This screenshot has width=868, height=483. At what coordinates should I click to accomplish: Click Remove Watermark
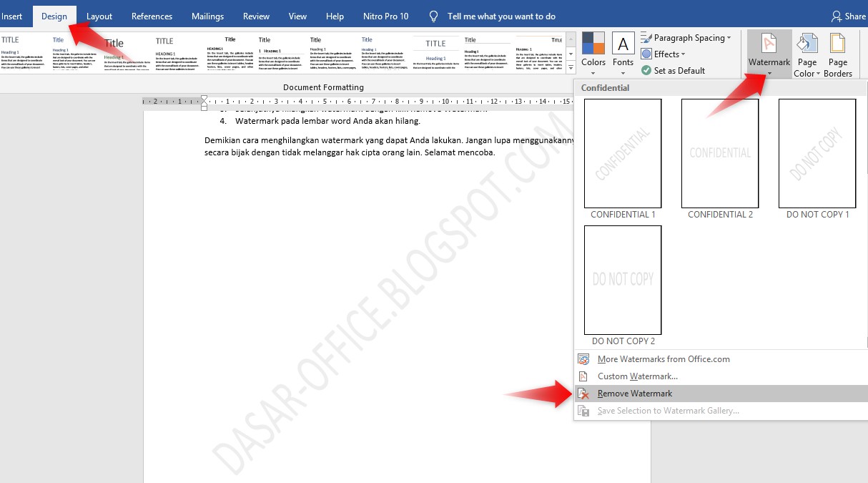point(721,394)
